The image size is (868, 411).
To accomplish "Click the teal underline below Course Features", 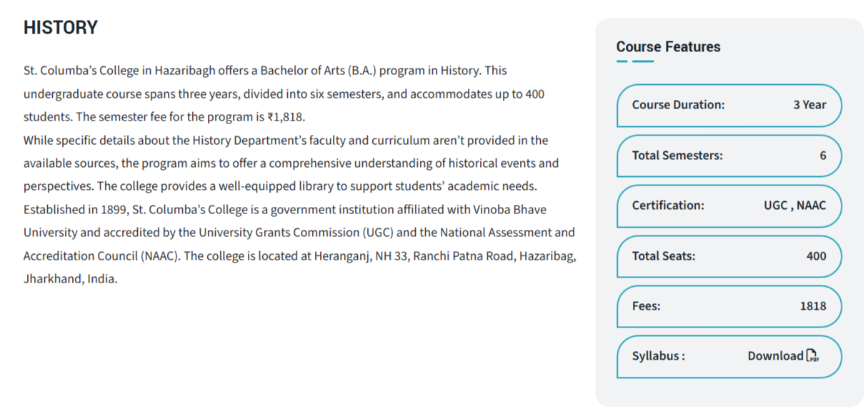I will (635, 61).
